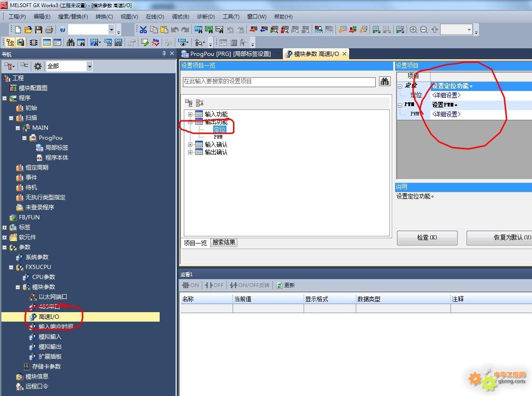Click the Copy icon

(x=154, y=30)
